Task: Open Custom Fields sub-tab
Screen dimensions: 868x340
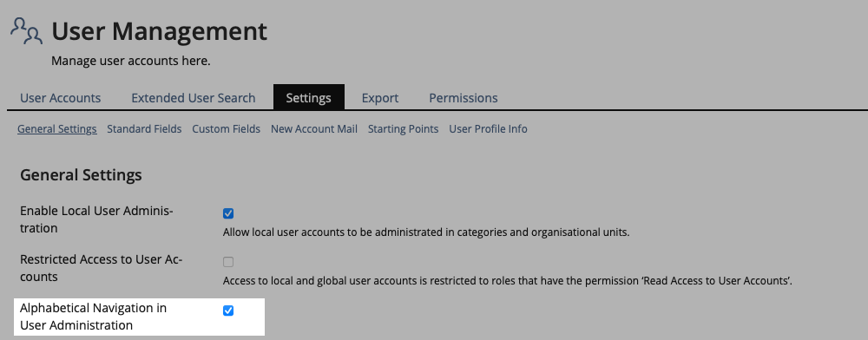Action: (x=226, y=129)
